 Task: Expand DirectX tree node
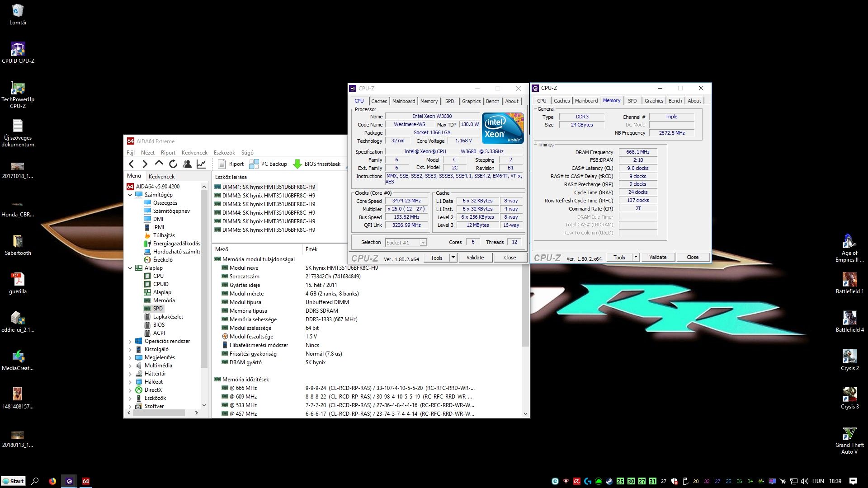click(x=130, y=390)
